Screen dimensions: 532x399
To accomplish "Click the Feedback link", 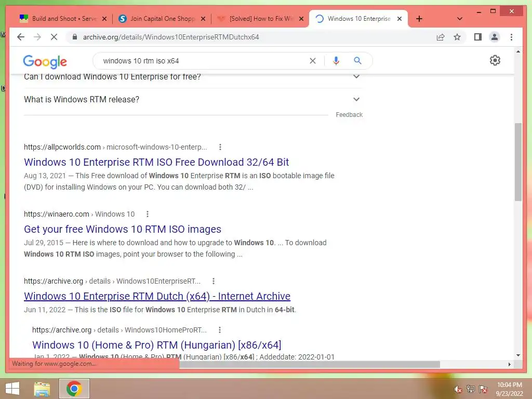I will click(349, 115).
